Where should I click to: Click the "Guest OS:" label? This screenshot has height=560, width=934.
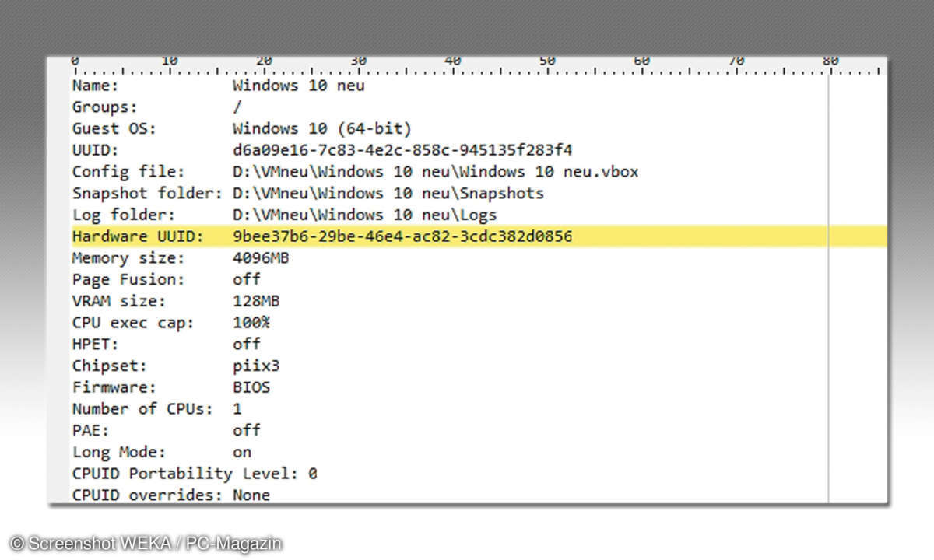114,128
